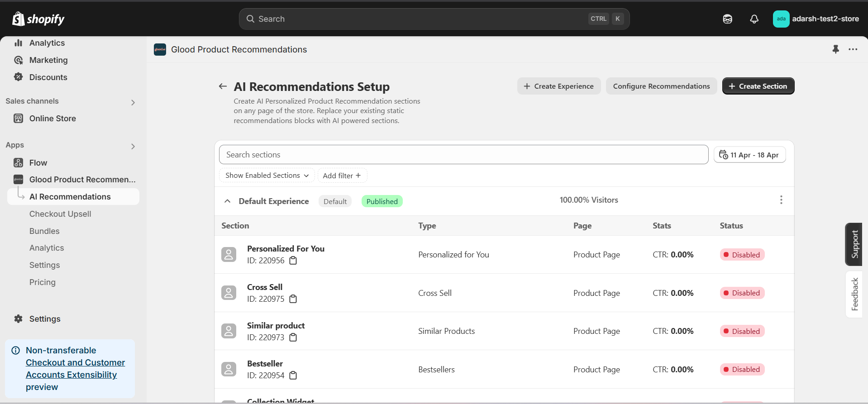Viewport: 868px width, 404px height.
Task: Open the app more-options ellipsis
Action: pyautogui.click(x=853, y=49)
